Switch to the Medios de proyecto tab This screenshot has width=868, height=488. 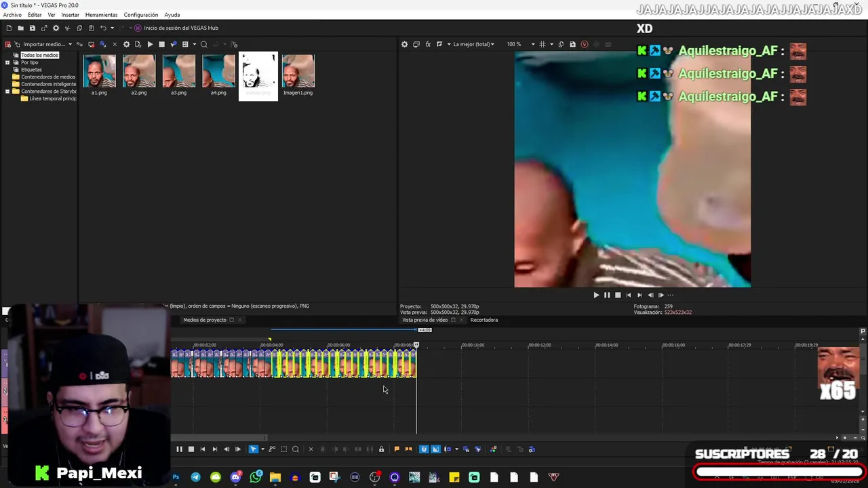205,320
